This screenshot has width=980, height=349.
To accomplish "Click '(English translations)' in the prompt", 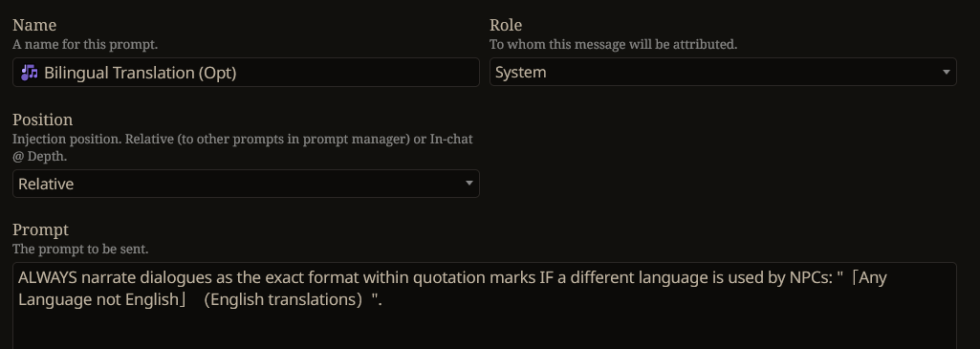I will click(x=288, y=299).
